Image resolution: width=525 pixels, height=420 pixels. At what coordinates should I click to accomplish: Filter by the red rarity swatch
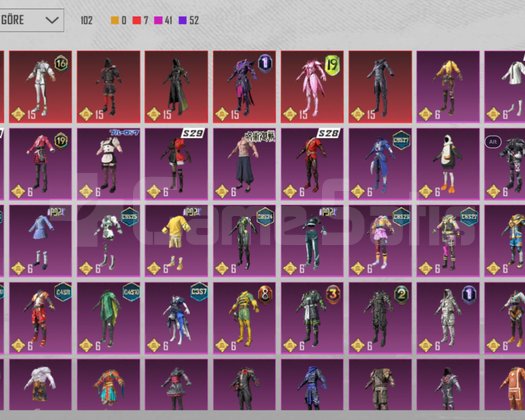point(137,20)
